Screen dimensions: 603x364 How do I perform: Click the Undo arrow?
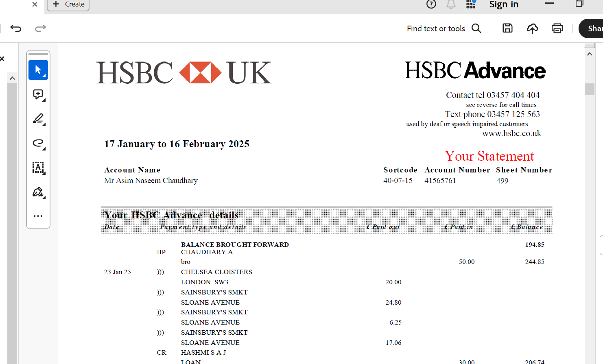coord(16,28)
